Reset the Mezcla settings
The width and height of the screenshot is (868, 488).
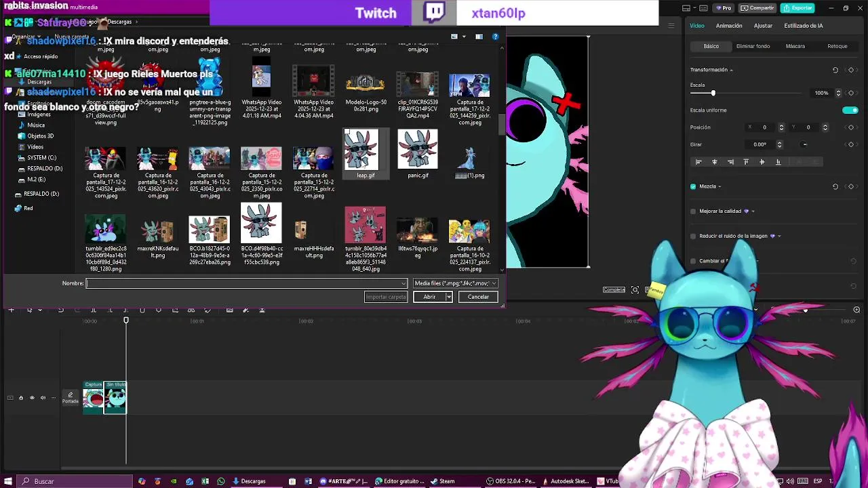[x=835, y=186]
